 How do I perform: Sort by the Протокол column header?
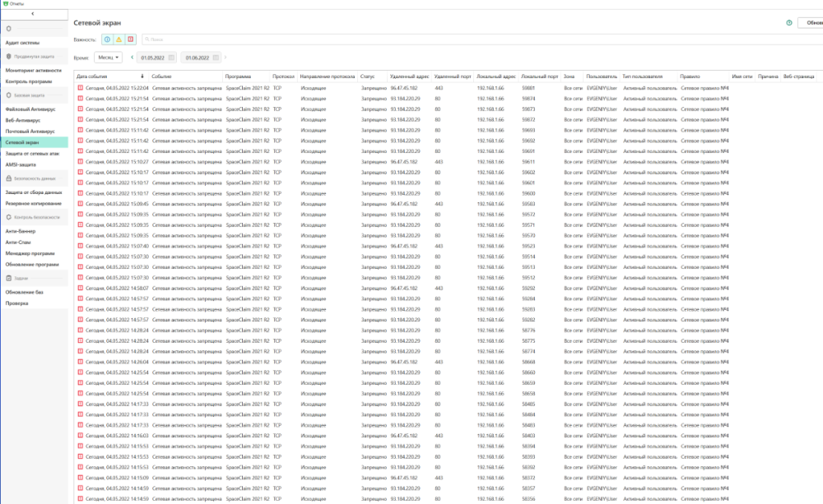click(283, 76)
